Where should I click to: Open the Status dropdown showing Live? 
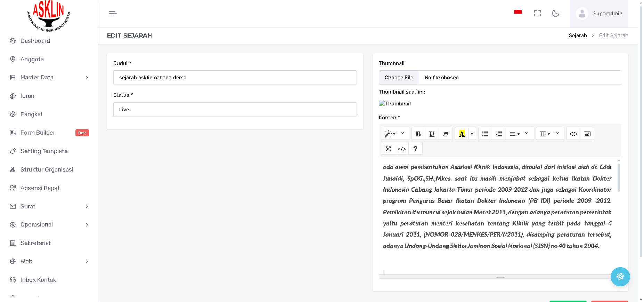[235, 110]
